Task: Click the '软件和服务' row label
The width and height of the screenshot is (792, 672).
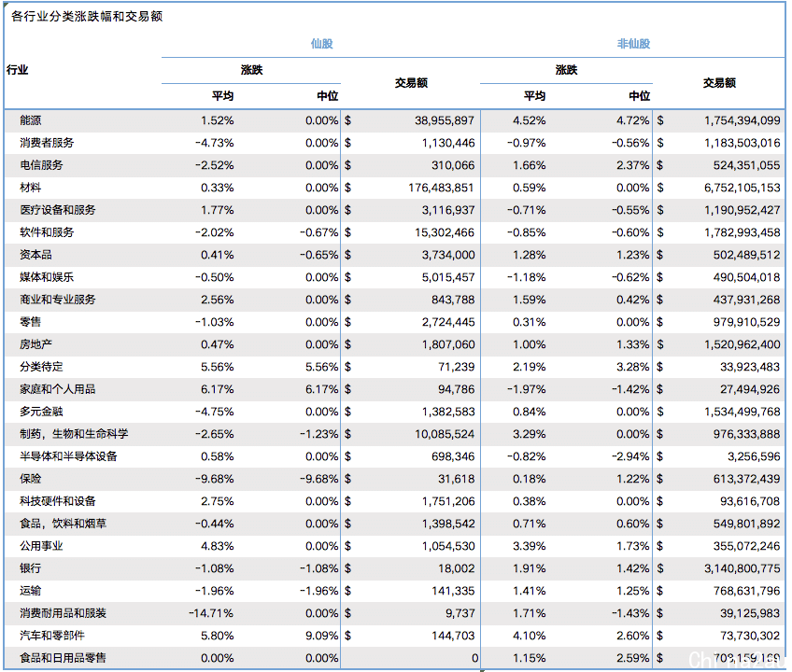Action: [47, 232]
